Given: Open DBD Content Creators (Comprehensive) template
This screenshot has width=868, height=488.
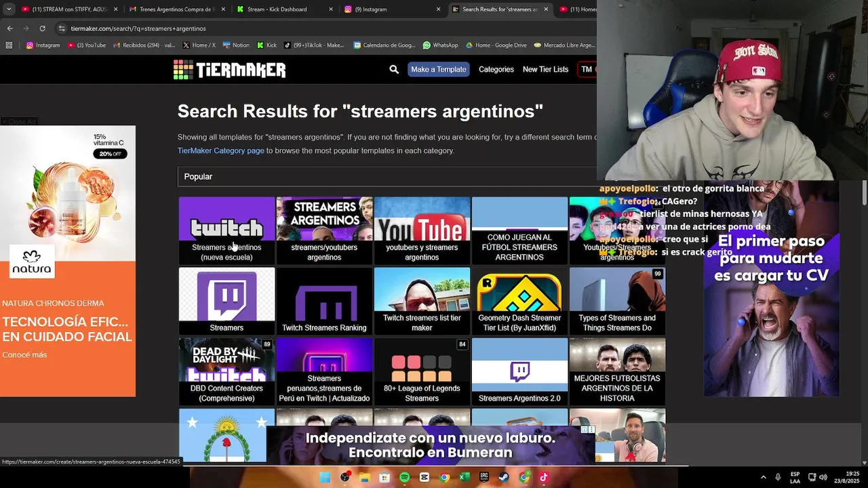Looking at the screenshot, I should (226, 371).
